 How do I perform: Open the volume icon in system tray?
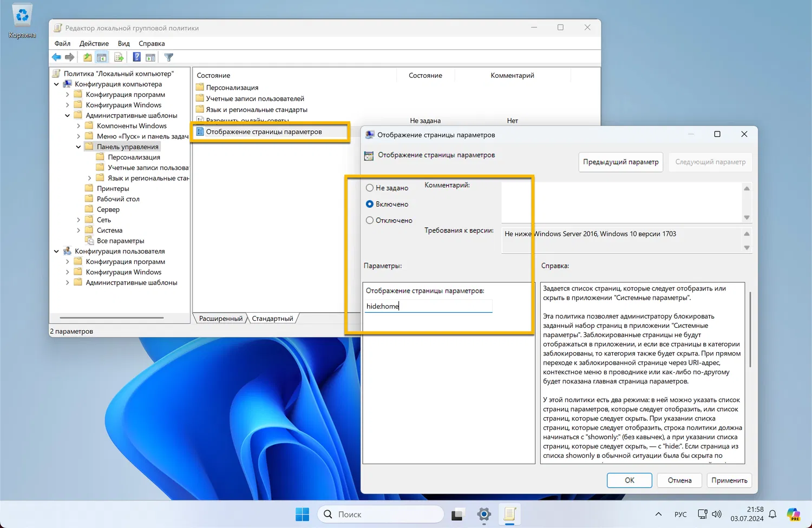pyautogui.click(x=717, y=514)
